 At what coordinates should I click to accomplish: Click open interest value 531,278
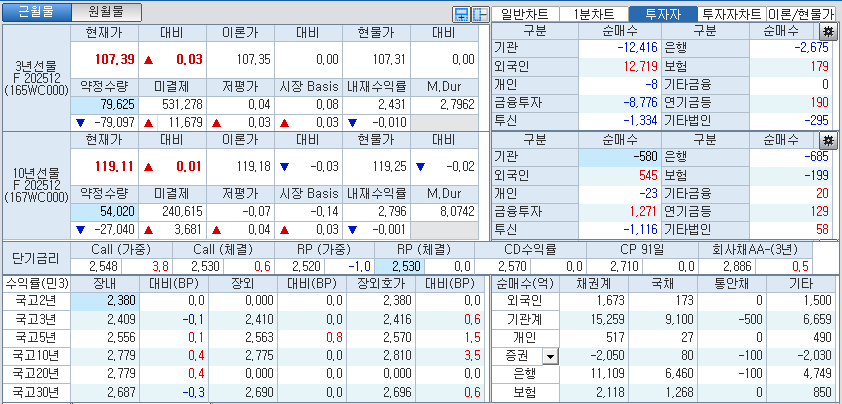(183, 104)
